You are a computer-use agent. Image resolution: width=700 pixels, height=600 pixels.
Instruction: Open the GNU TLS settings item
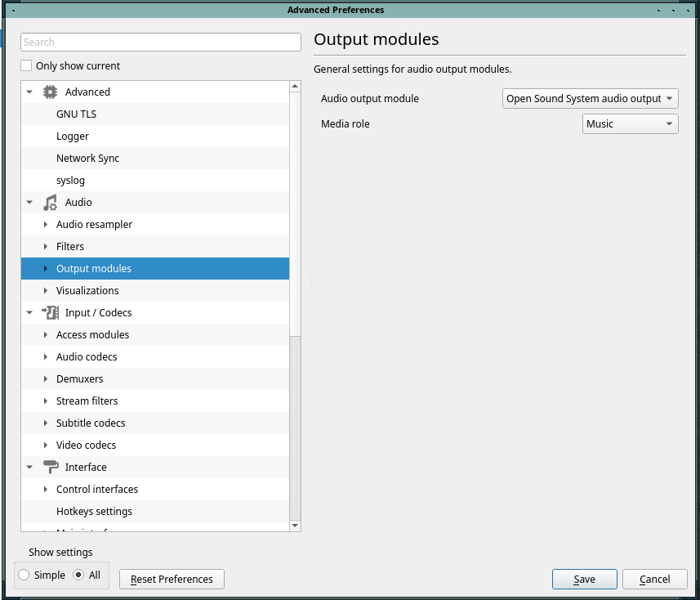pyautogui.click(x=76, y=114)
